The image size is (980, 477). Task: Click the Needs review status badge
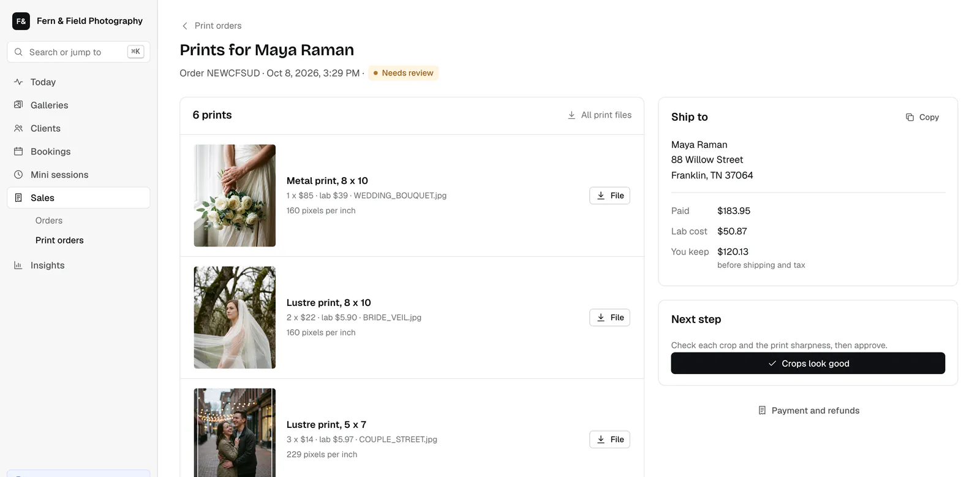click(x=404, y=73)
